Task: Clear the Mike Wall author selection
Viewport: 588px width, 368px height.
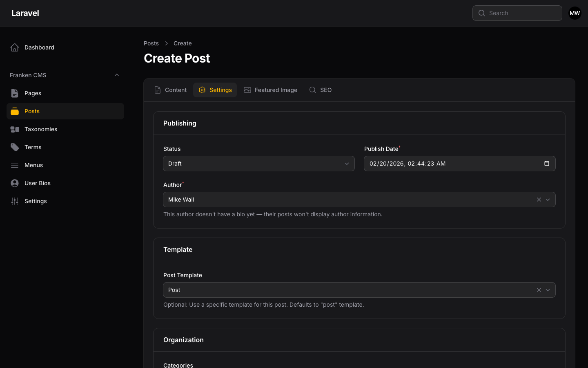Action: pos(539,200)
